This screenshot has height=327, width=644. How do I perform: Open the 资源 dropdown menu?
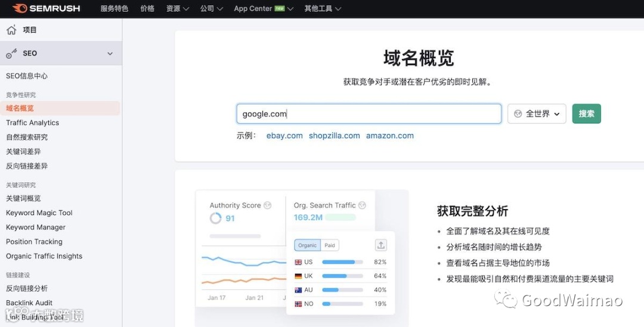click(178, 8)
